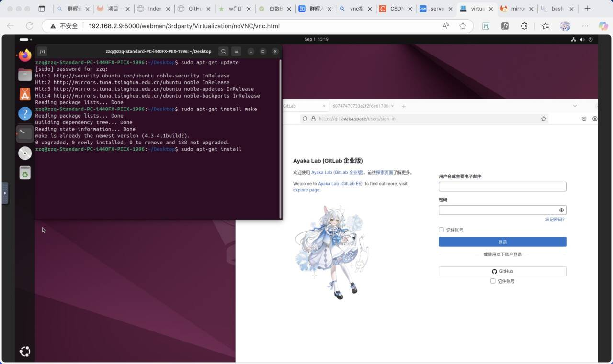Bookmark git.ayaka.space with the Firefox star
The image size is (613, 364).
(544, 119)
